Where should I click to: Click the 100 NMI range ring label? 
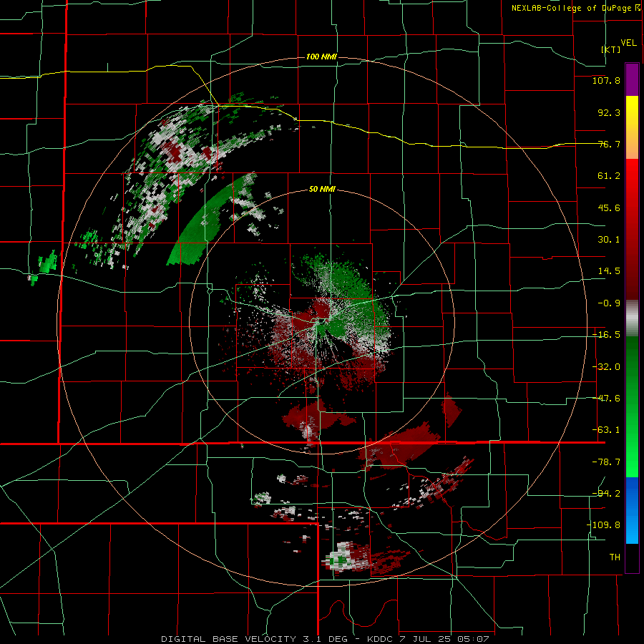(x=321, y=57)
